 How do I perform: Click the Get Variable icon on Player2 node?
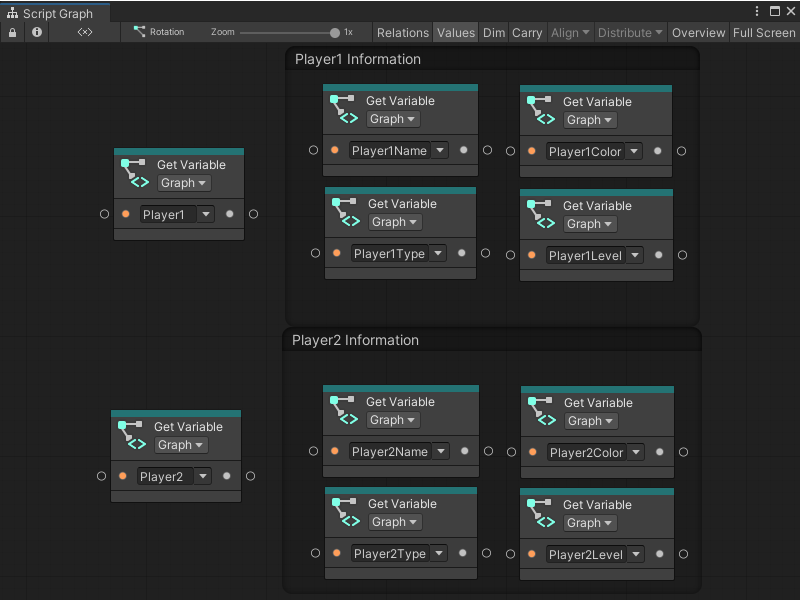tap(130, 432)
